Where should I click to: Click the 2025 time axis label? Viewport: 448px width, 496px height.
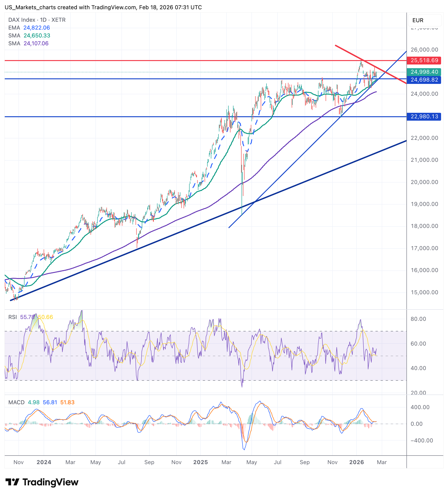(200, 462)
